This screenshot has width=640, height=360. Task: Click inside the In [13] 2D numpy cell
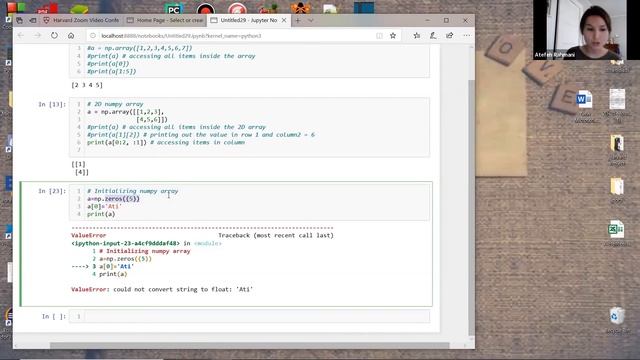(x=249, y=127)
